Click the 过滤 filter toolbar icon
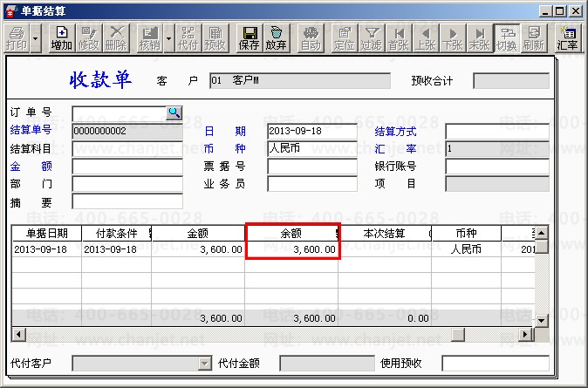 pyautogui.click(x=372, y=38)
